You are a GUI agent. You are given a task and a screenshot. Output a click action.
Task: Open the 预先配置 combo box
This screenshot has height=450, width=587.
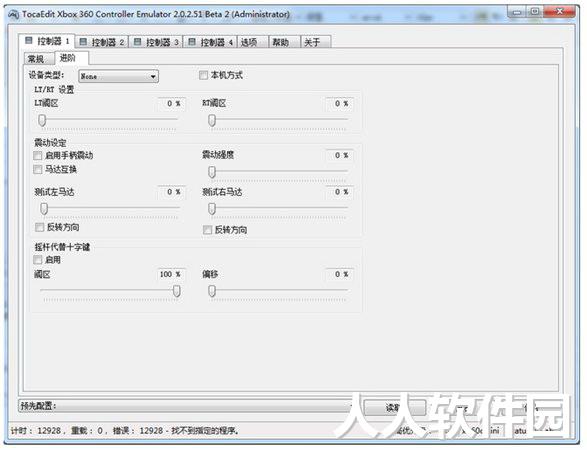click(186, 406)
